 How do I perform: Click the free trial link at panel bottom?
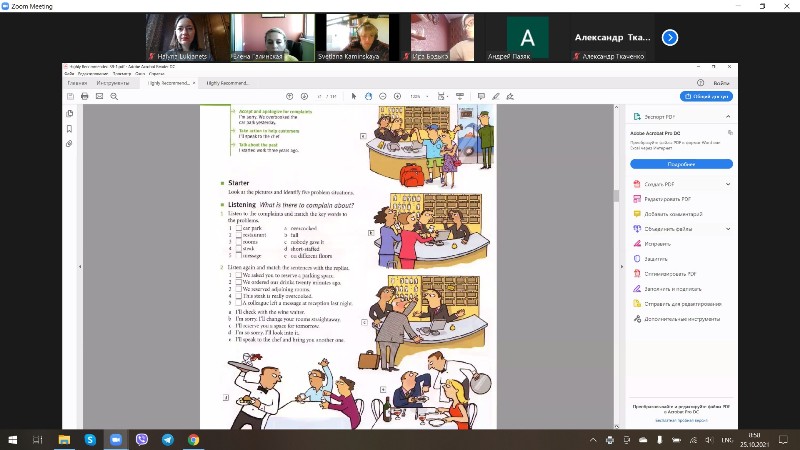tap(681, 420)
